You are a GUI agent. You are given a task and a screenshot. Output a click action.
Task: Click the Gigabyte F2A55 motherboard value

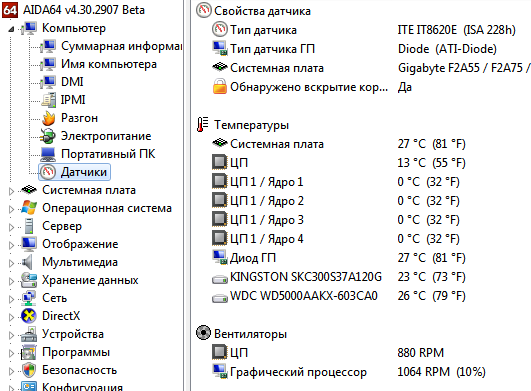[464, 68]
